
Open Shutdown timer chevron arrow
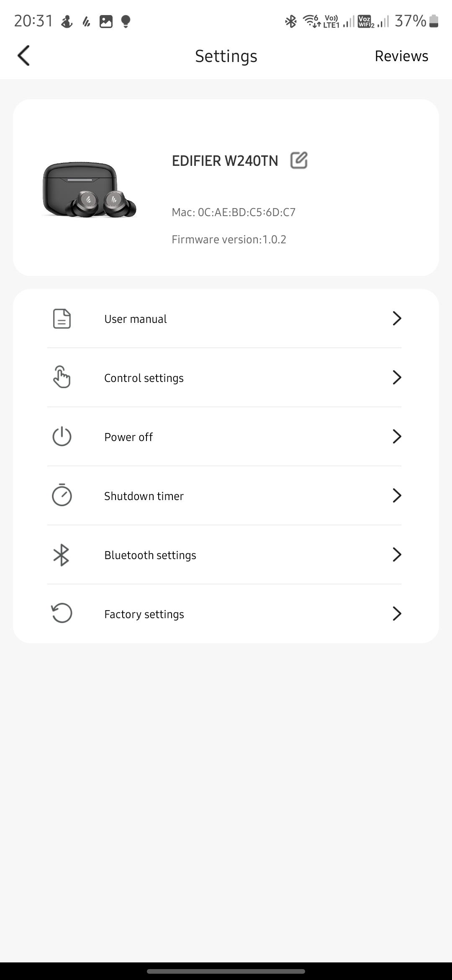point(397,495)
